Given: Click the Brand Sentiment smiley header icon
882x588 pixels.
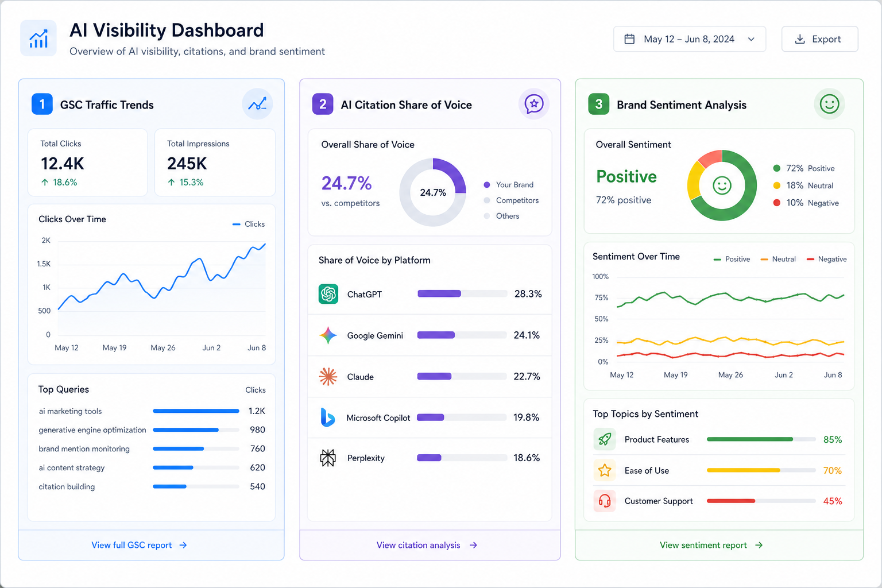Looking at the screenshot, I should click(829, 105).
